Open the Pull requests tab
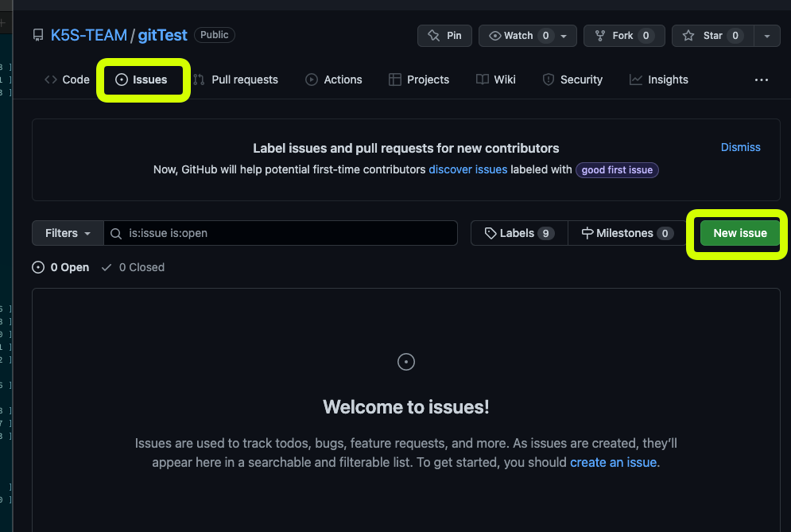This screenshot has width=791, height=532. click(236, 80)
